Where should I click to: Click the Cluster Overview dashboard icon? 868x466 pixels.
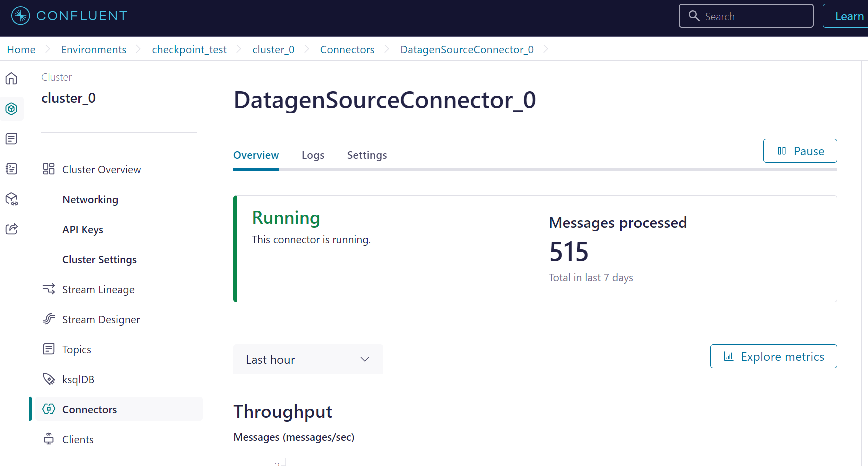click(49, 169)
